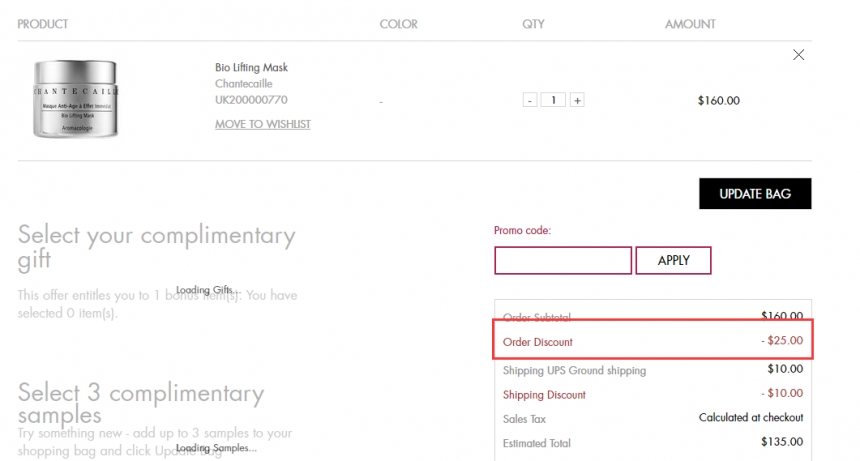Increase quantity with the plus button
The width and height of the screenshot is (860, 461).
[x=577, y=100]
